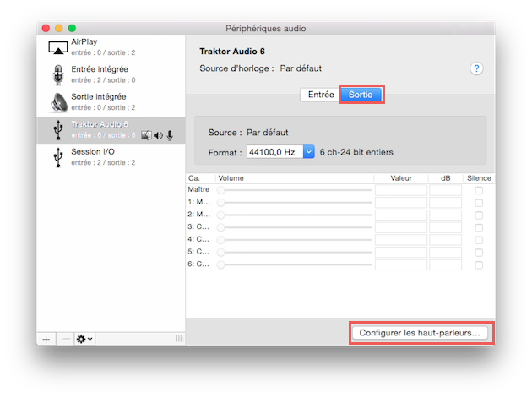
Task: Click the channel 2 volume slider
Action: [295, 215]
